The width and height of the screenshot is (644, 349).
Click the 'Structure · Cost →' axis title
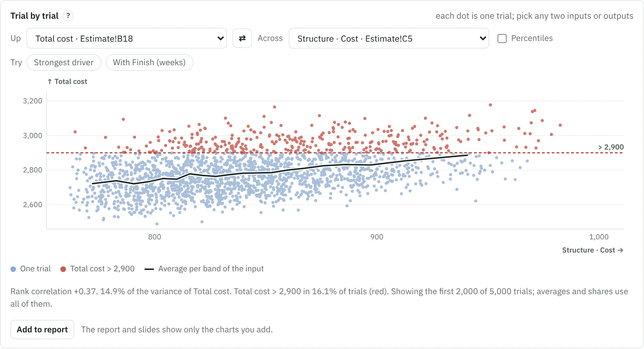click(x=593, y=250)
